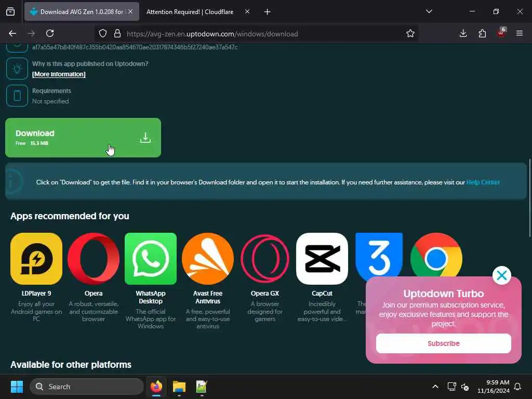The image size is (532, 399).
Task: Open the WhatsApp Desktop app icon
Action: [151, 259]
